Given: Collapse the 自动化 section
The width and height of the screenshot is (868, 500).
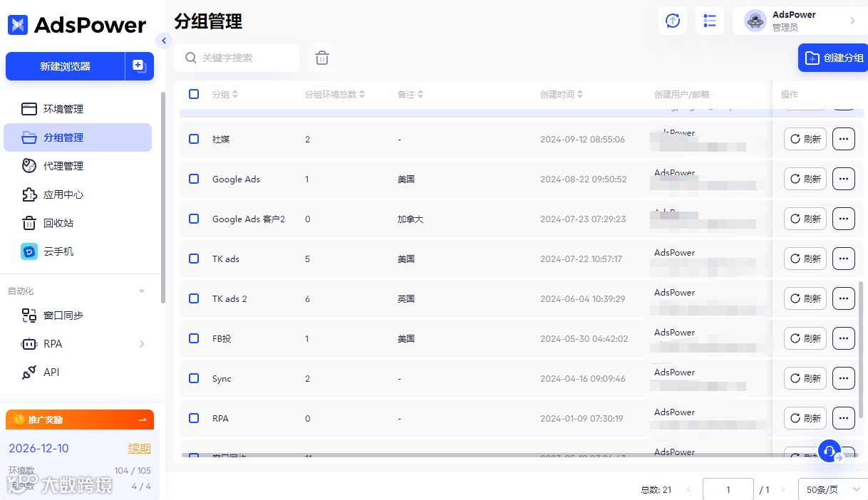Looking at the screenshot, I should click(x=142, y=291).
